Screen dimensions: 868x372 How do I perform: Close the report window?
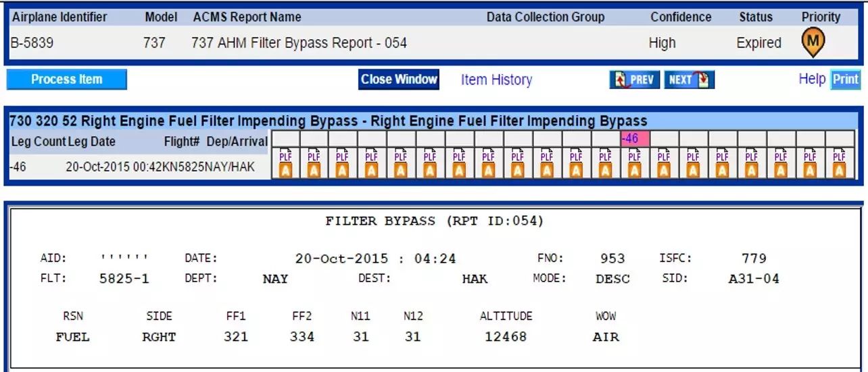pyautogui.click(x=399, y=80)
